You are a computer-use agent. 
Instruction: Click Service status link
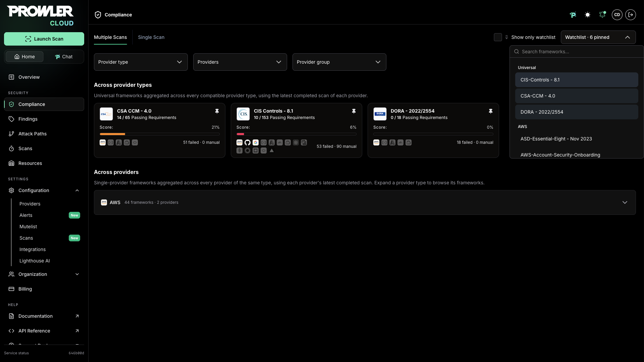[16, 353]
